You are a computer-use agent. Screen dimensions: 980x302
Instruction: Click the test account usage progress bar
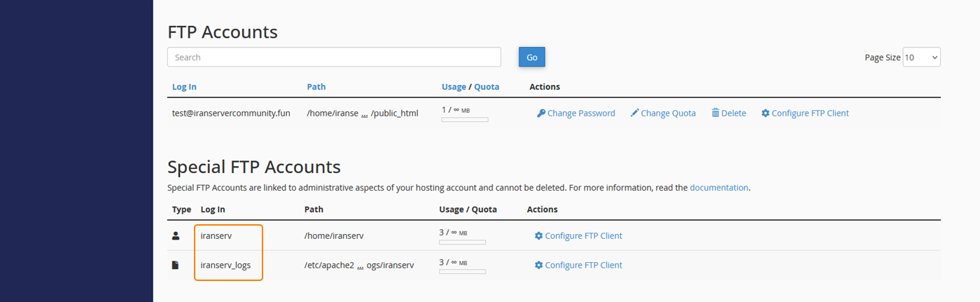point(464,120)
